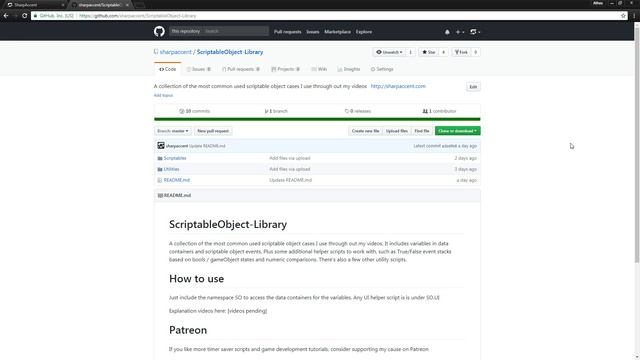Open the plus create-new menu
Image resolution: width=640 pixels, height=360 pixels.
point(460,32)
